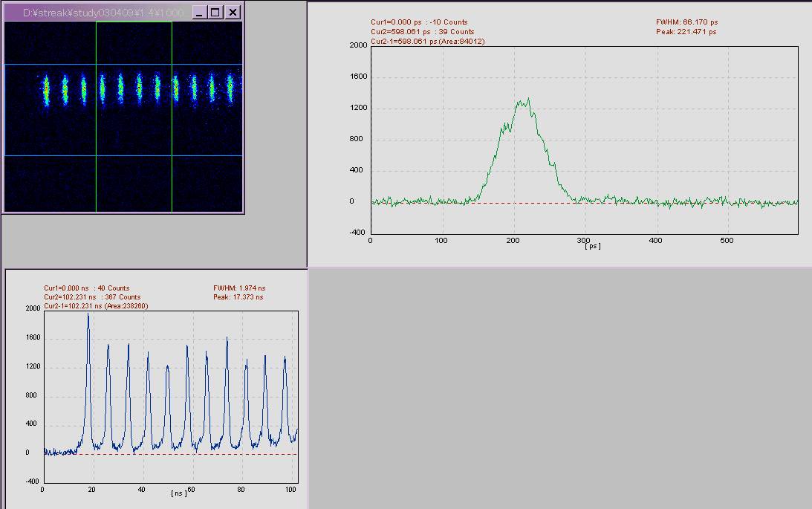Click the [ns] axis unit label
This screenshot has width=812, height=509.
point(178,493)
